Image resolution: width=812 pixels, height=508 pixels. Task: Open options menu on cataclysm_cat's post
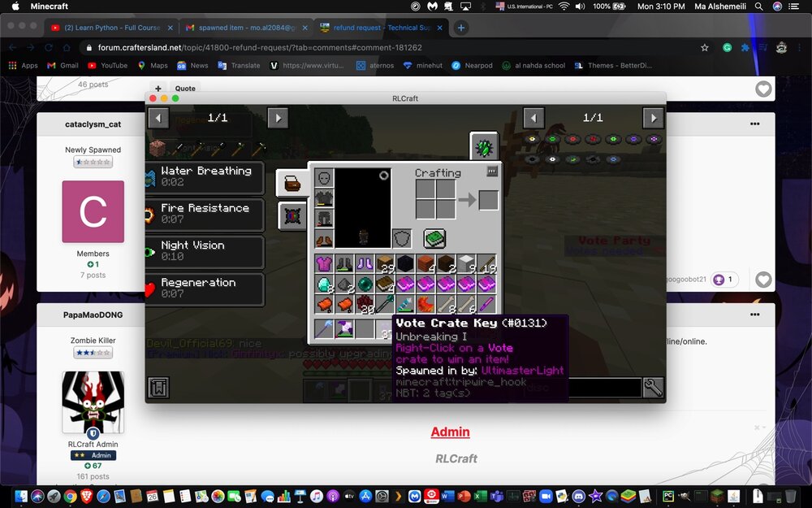point(754,124)
